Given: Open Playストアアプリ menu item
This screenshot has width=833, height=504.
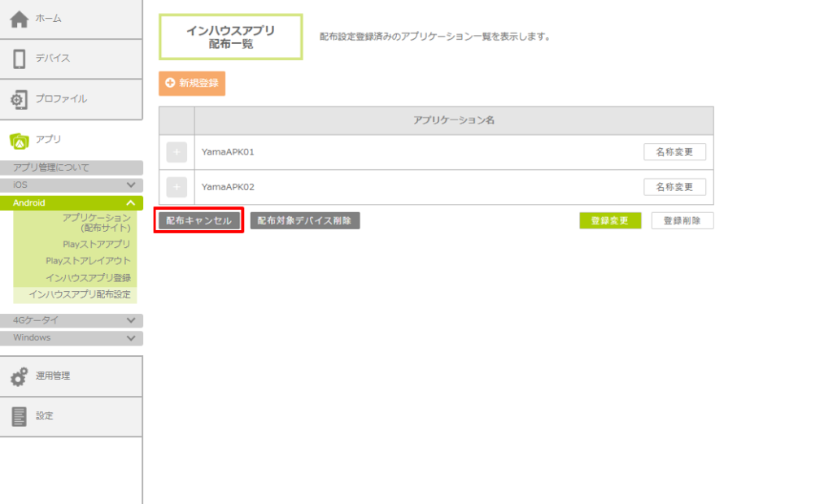Looking at the screenshot, I should [96, 244].
